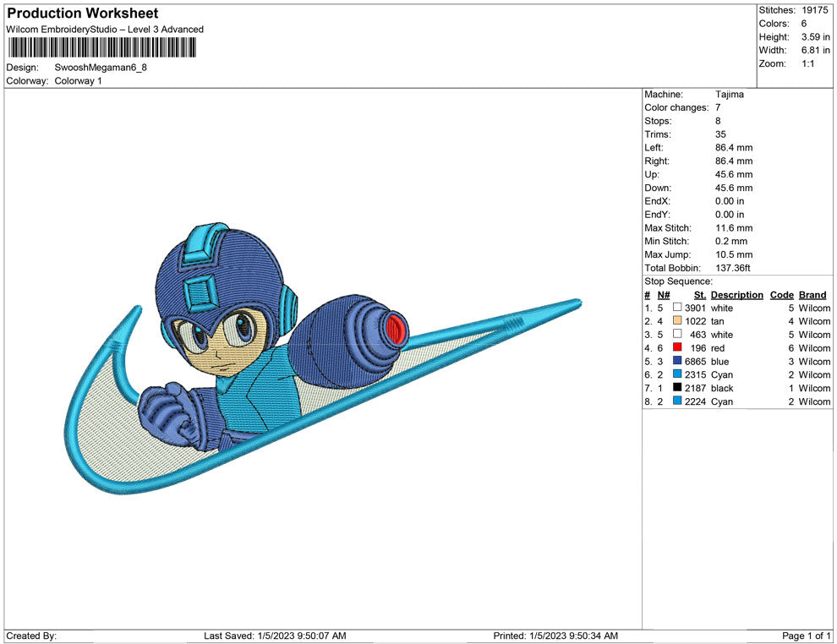This screenshot has width=837, height=644.
Task: Click the blue 6865 thread swatch
Action: tap(677, 362)
